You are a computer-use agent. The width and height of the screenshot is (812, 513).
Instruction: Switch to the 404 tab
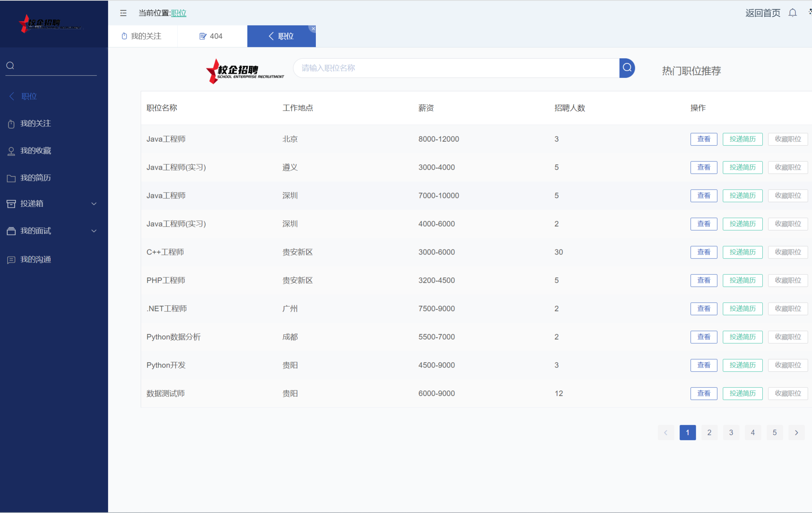(212, 36)
